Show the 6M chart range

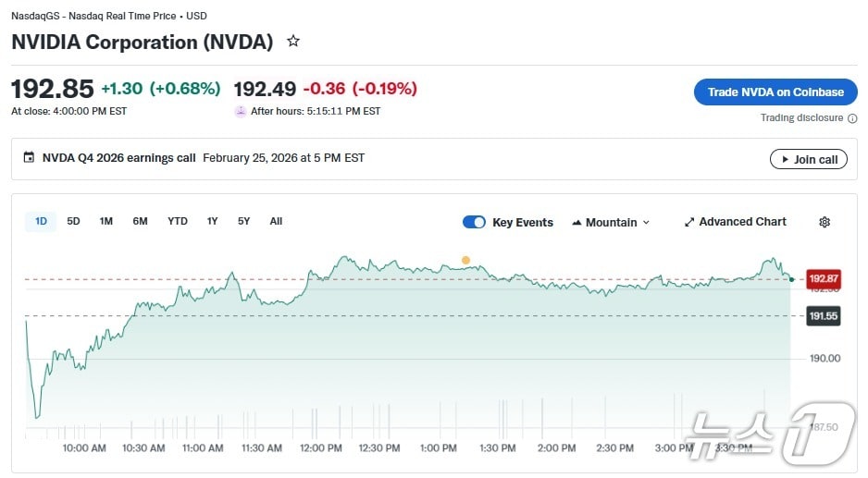coord(140,221)
